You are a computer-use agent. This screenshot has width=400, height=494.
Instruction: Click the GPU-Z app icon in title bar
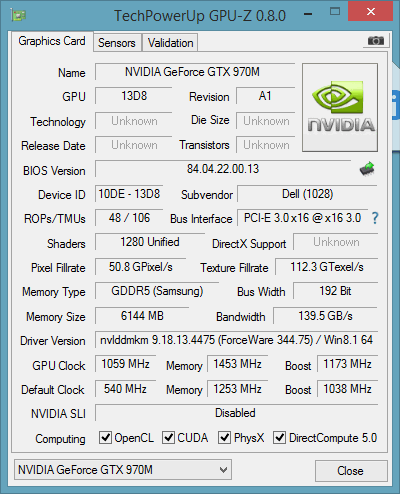(18, 15)
